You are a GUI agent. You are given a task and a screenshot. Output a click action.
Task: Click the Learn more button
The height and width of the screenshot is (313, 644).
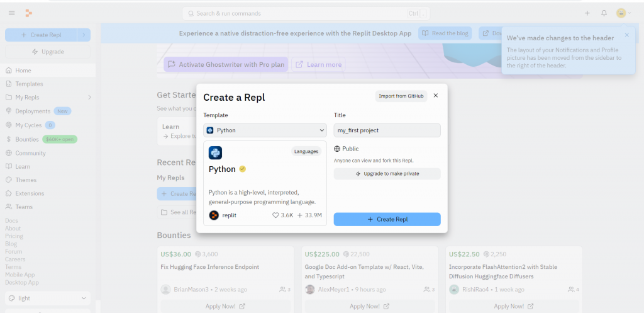point(319,65)
